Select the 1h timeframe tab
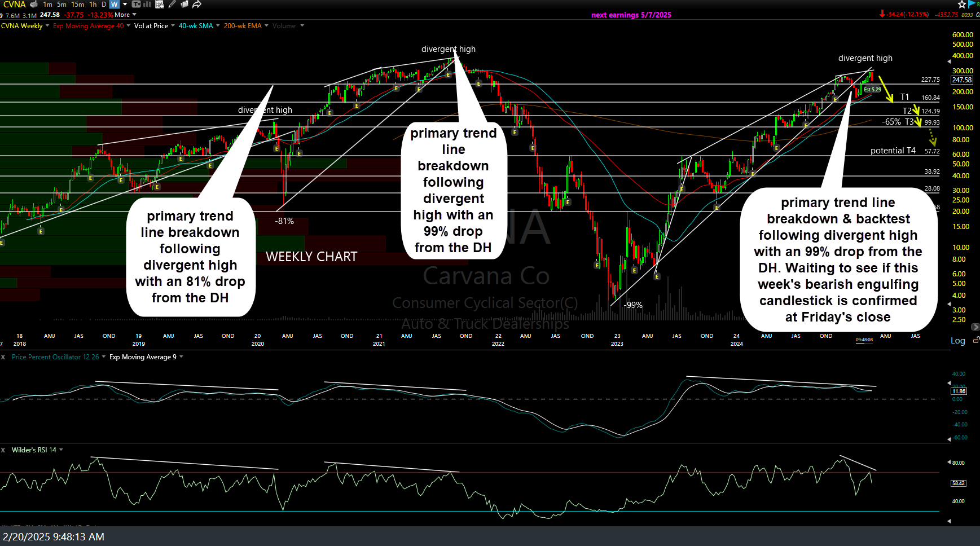980x546 pixels. (93, 4)
